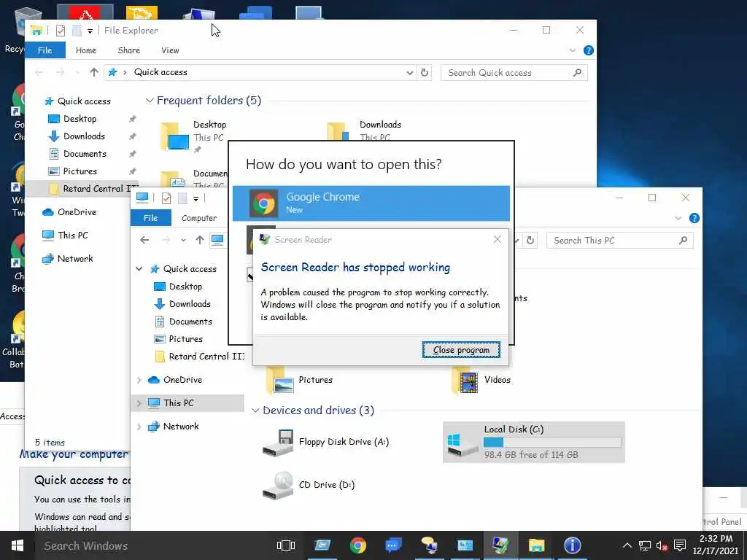Click the Help icon in This PC window
Image resolution: width=747 pixels, height=560 pixels.
point(694,218)
